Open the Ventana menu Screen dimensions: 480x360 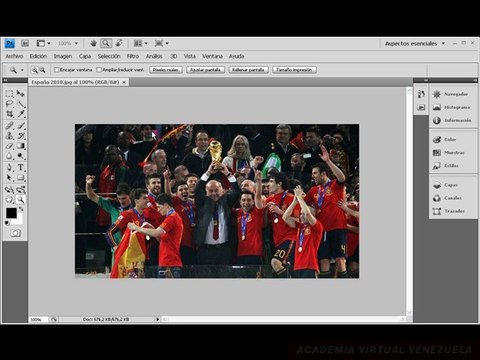coord(212,56)
